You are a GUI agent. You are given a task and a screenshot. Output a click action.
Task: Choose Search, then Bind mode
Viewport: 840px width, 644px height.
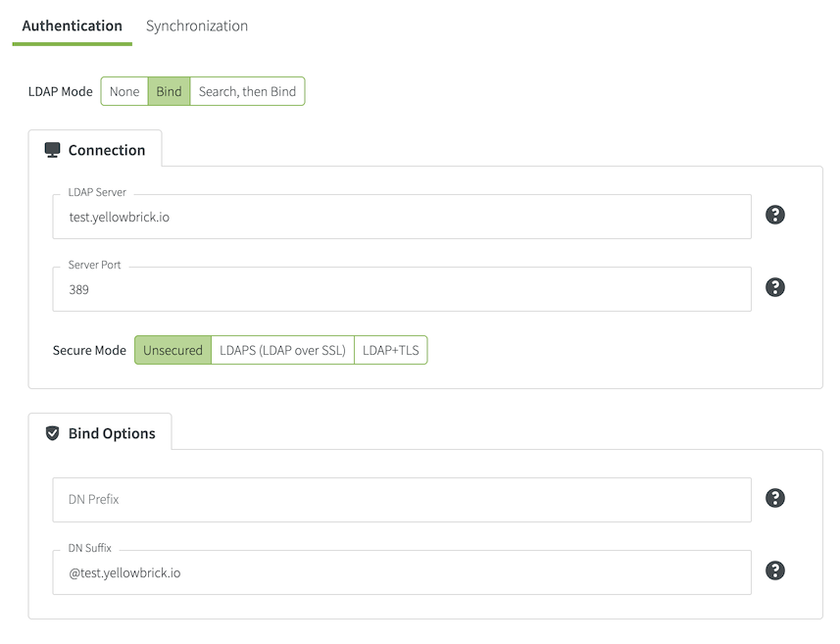pos(247,91)
